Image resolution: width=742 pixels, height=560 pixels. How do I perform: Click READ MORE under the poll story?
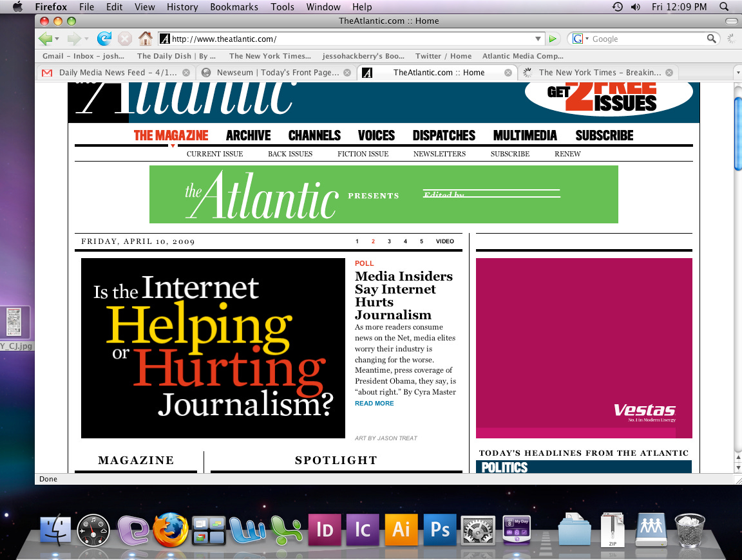coord(374,404)
